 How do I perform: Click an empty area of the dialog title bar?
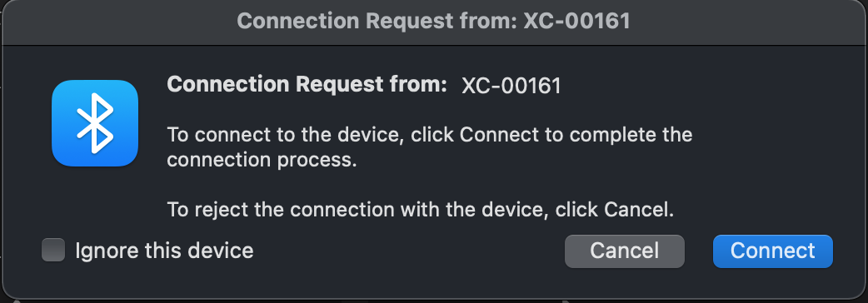pos(111,22)
